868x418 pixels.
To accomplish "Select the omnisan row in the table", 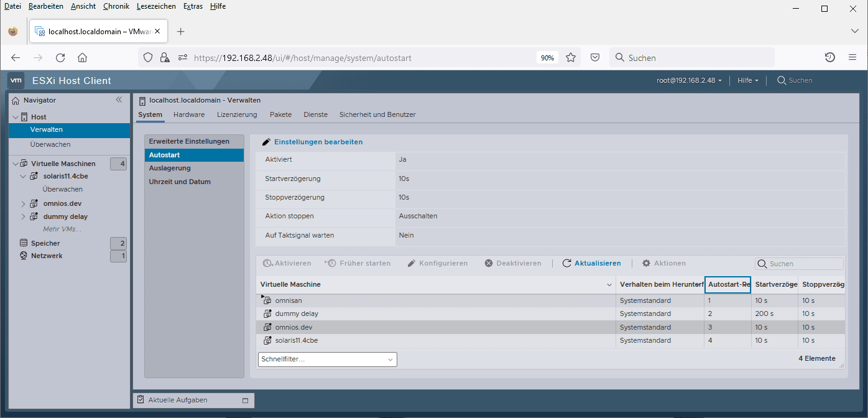I will [550, 300].
